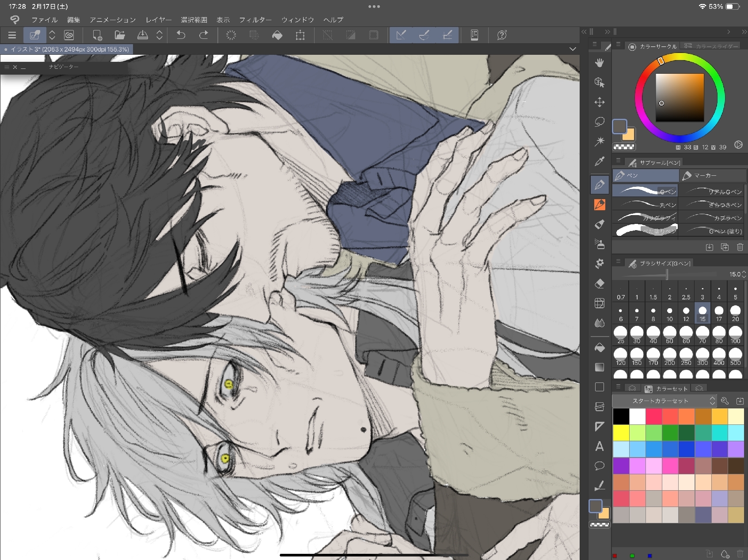Expand the canvas tab list chevron
This screenshot has height=560, width=748.
(x=573, y=49)
